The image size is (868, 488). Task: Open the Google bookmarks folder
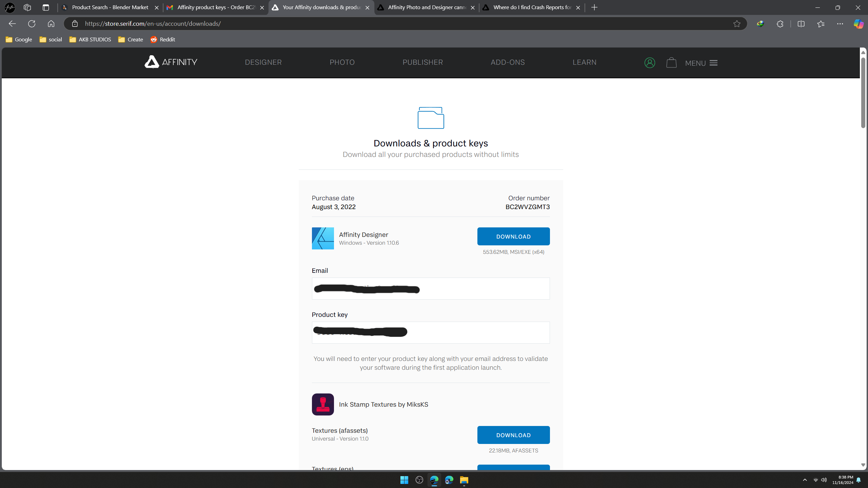coord(19,39)
